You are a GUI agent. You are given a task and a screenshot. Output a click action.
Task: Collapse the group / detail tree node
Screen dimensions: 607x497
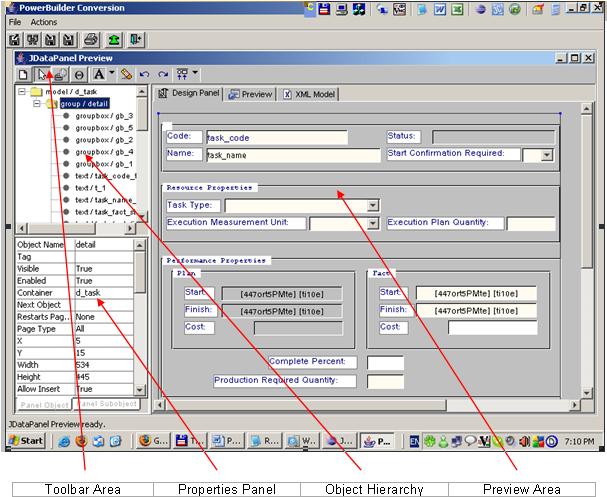pyautogui.click(x=36, y=104)
